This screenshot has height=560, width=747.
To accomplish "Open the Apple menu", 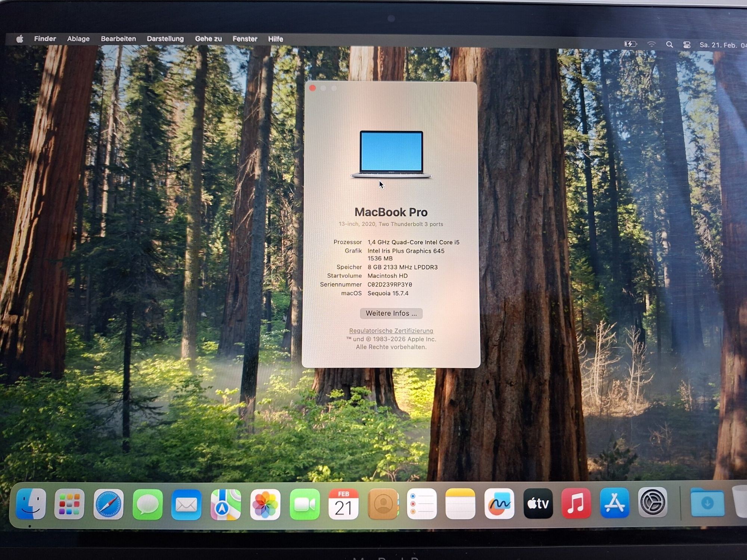I will (20, 39).
